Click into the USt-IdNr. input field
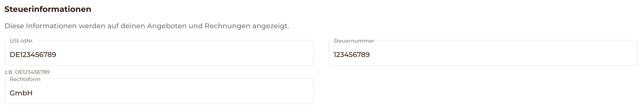Screen dimensions: 644x112 click(x=159, y=53)
